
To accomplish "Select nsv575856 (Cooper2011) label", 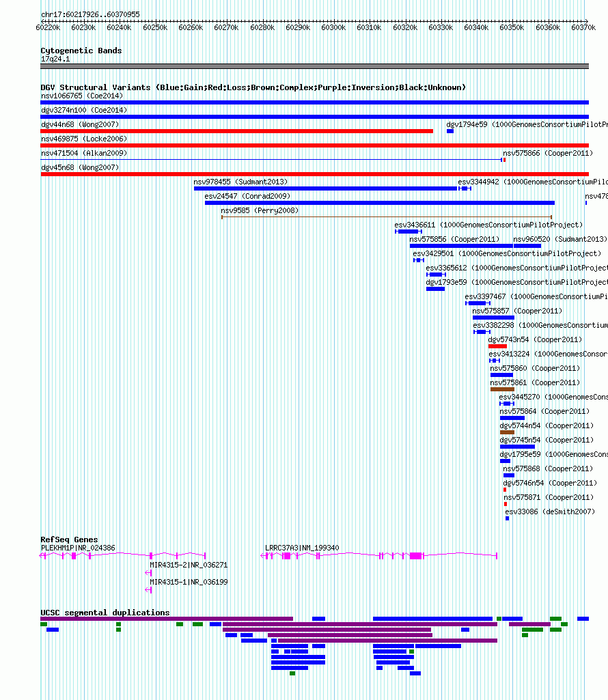I will tap(454, 239).
